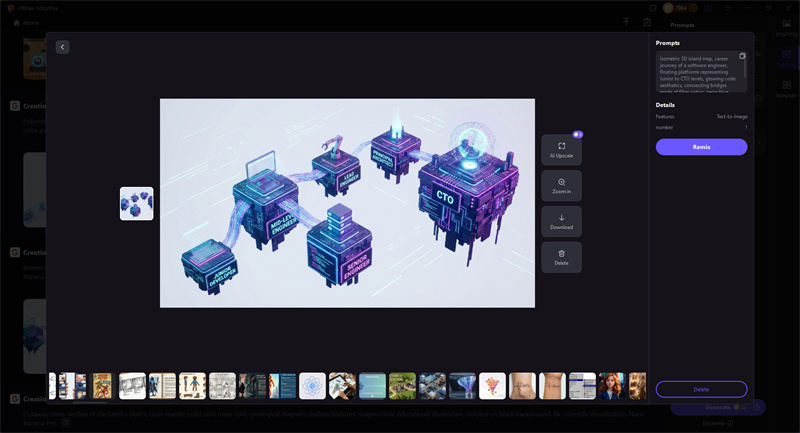Click the main isometric career map image

click(347, 203)
